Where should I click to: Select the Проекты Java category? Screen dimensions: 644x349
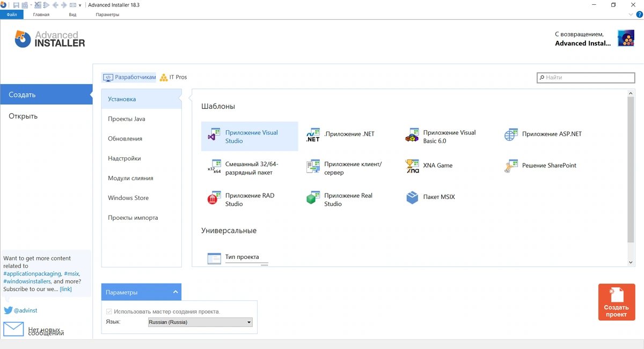[x=142, y=119]
